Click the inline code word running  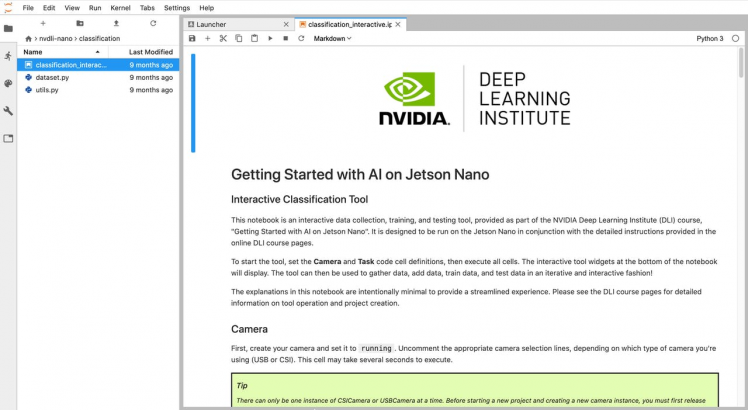pyautogui.click(x=376, y=348)
